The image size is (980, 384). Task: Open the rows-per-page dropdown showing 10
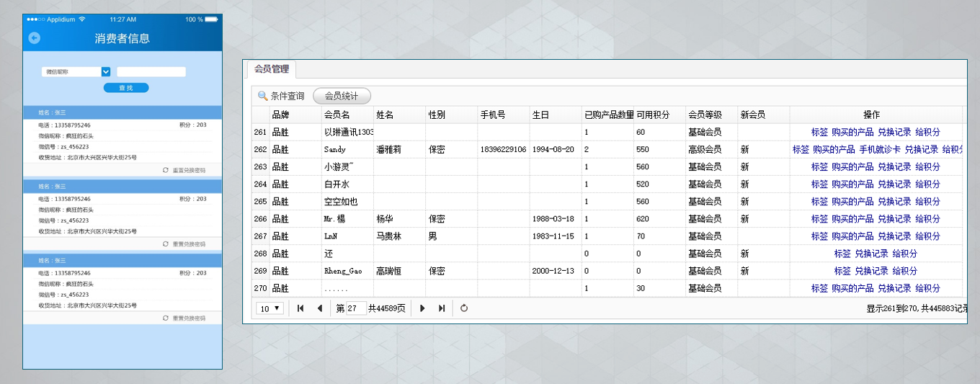tap(270, 308)
